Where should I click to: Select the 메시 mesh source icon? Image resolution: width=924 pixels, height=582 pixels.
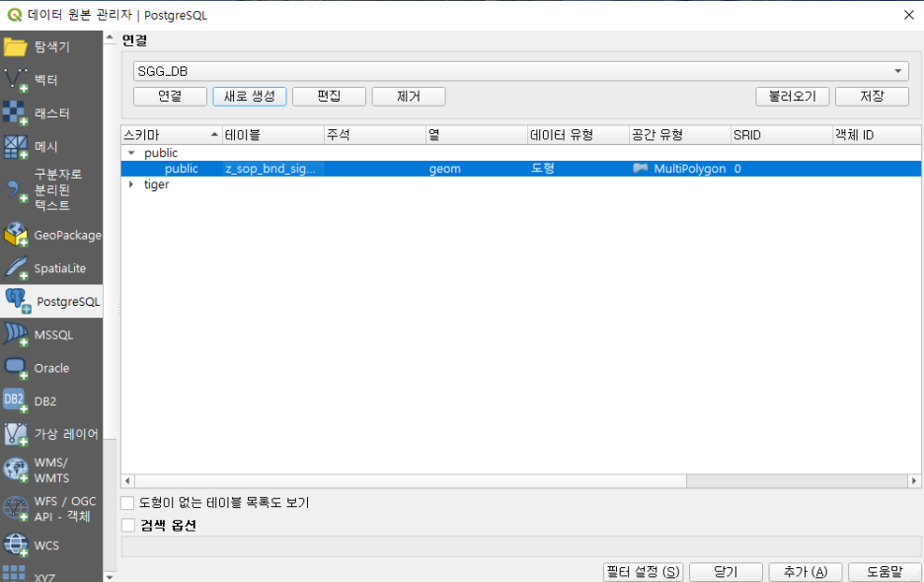[16, 147]
